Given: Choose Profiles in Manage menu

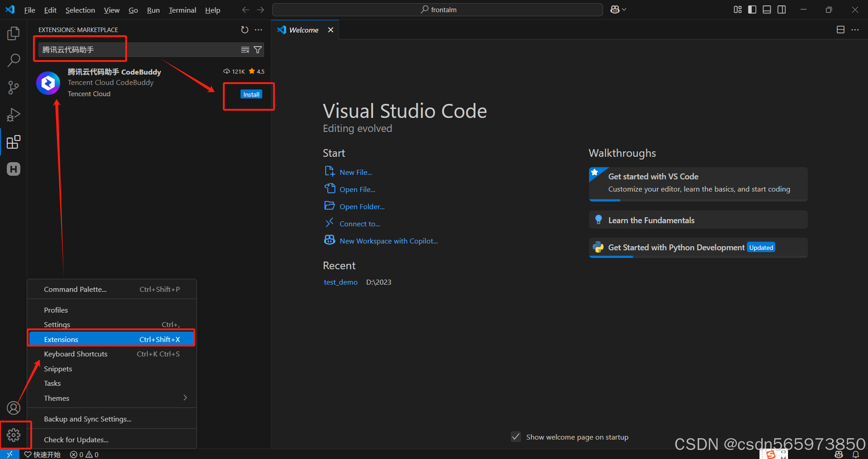Looking at the screenshot, I should pos(112,310).
